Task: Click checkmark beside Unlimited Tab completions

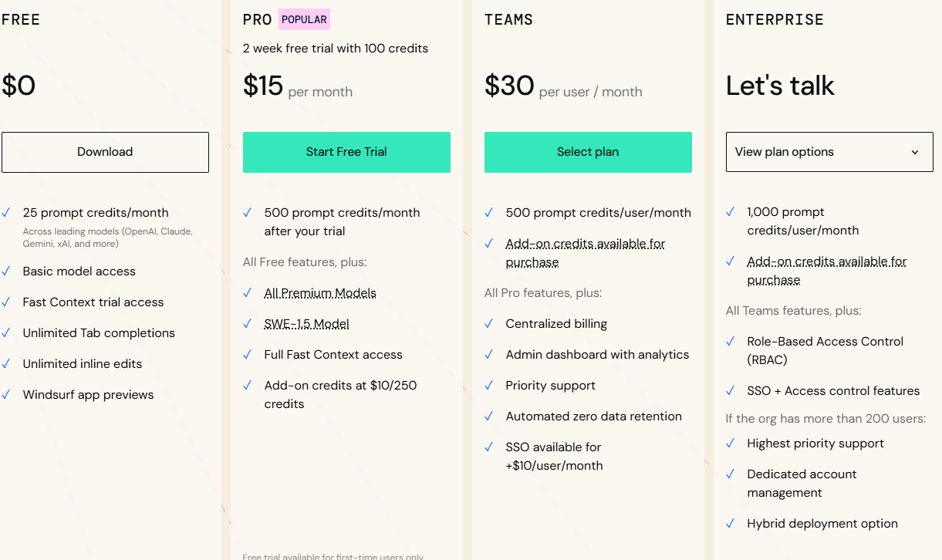Action: pyautogui.click(x=6, y=333)
